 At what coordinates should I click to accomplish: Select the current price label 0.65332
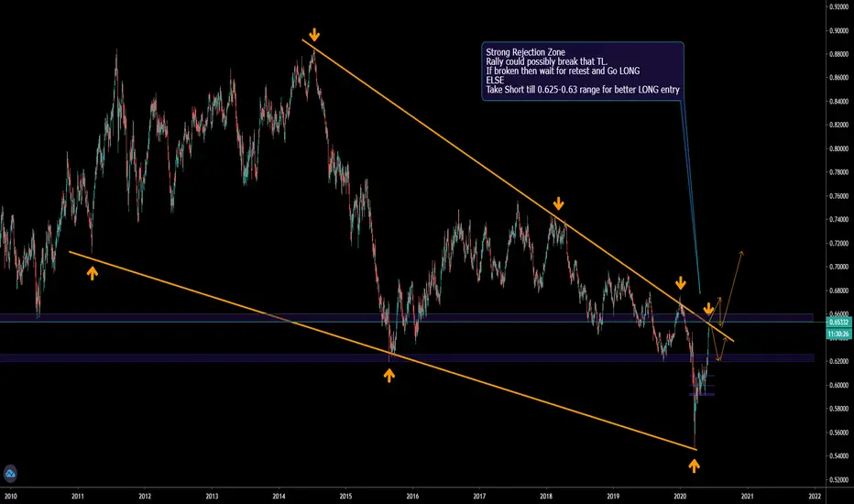[839, 323]
